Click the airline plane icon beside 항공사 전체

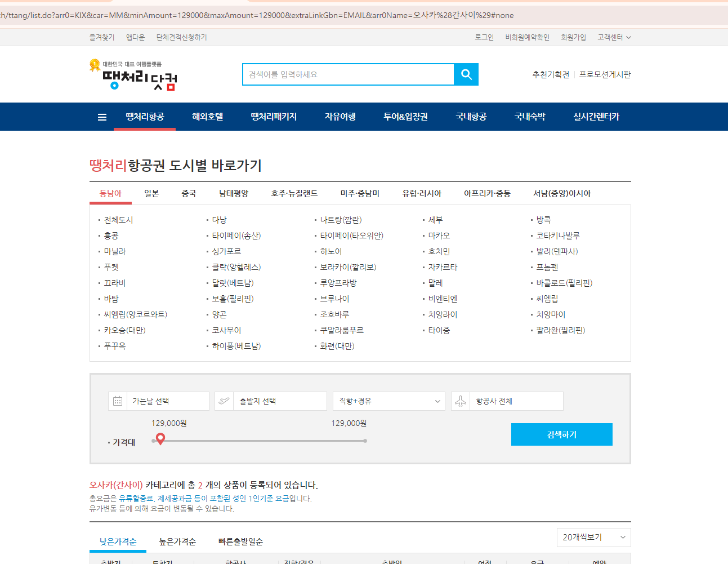[461, 401]
